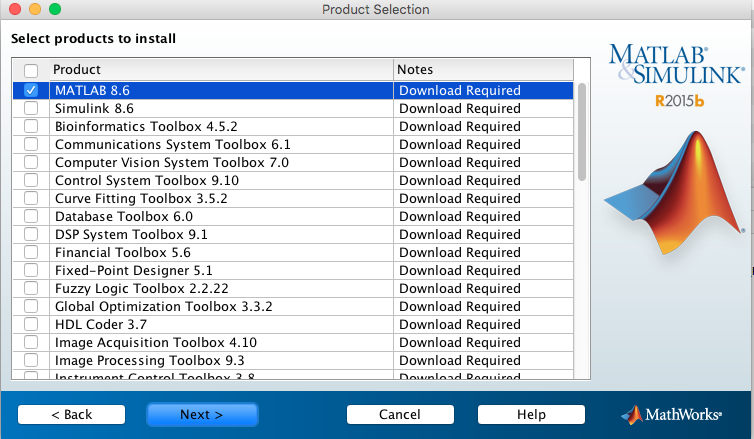Cancel the installation
The image size is (754, 439).
click(x=400, y=414)
